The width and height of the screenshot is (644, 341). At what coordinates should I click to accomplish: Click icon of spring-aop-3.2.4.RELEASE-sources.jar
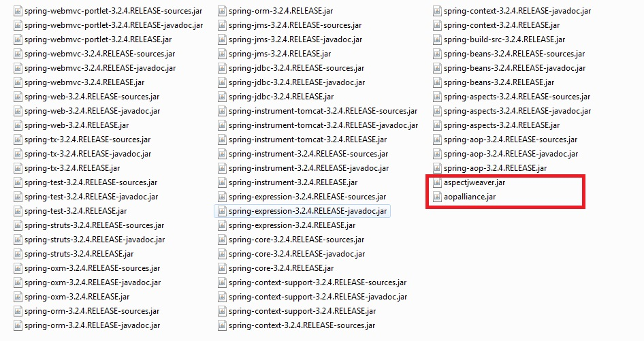pyautogui.click(x=437, y=140)
